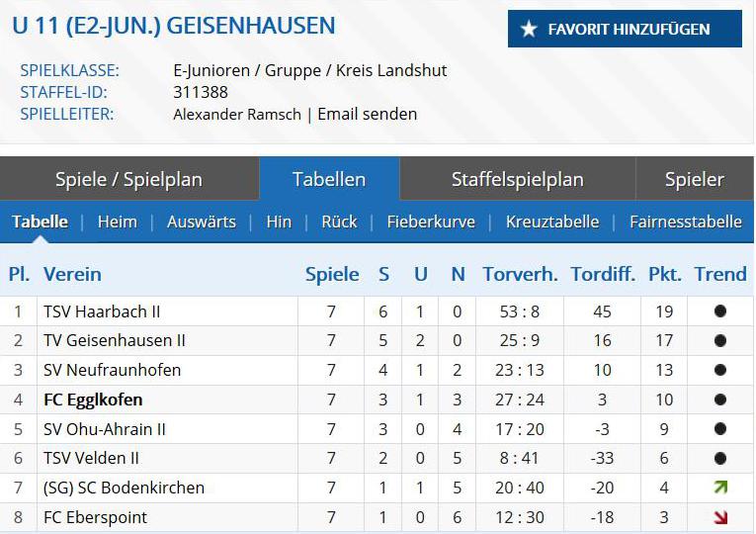Open the Spiele / Spielplan tab
This screenshot has height=534, width=756.
tap(128, 179)
